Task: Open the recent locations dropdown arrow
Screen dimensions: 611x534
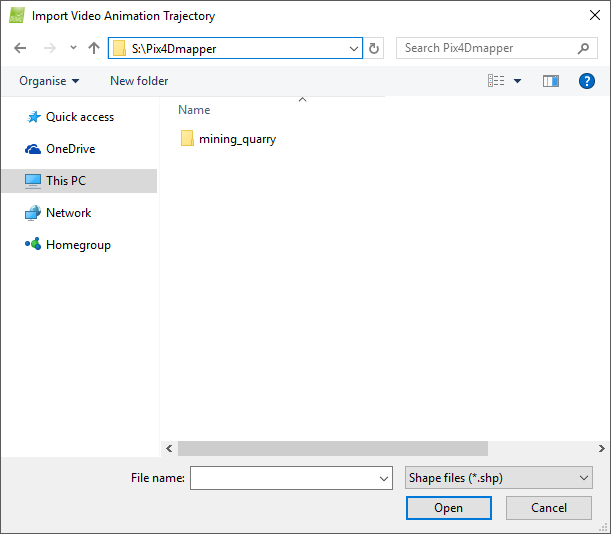Action: pos(73,48)
